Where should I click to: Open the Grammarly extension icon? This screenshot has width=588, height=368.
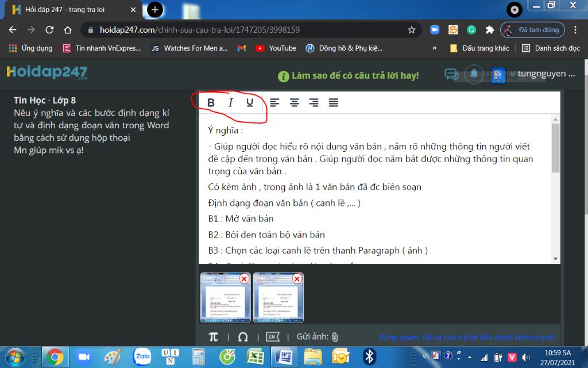(x=471, y=30)
